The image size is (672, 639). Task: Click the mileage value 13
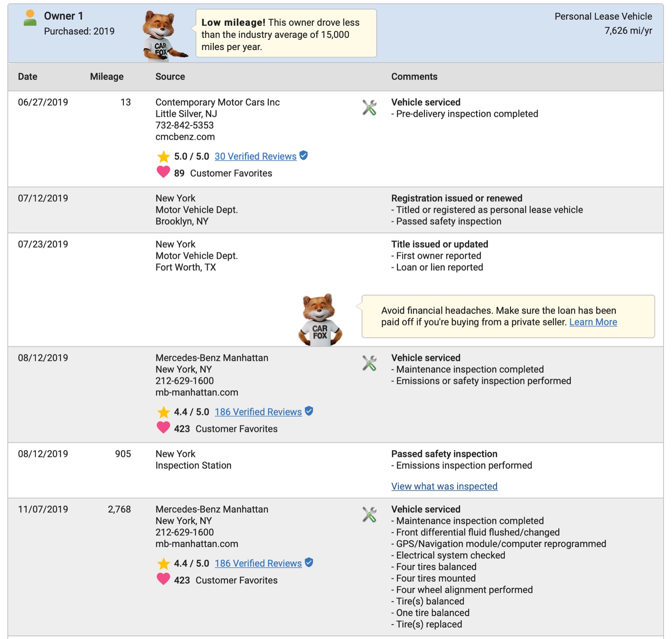tap(126, 102)
